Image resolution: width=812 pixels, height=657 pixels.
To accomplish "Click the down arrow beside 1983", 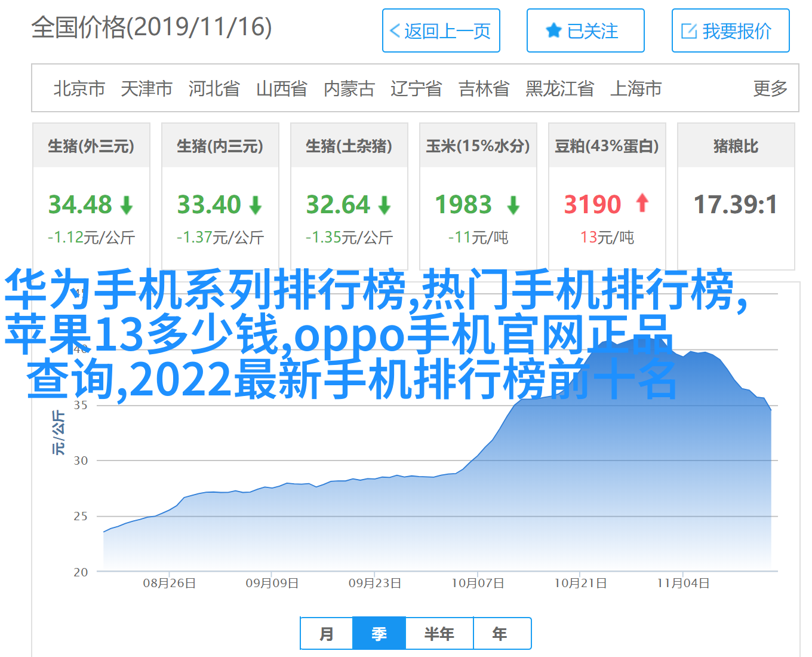I will 513,205.
